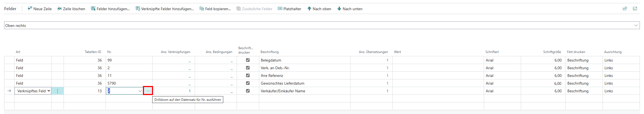Image resolution: width=644 pixels, height=114 pixels.
Task: Click drilldown ellipsis for Nr. field
Action: pos(148,91)
